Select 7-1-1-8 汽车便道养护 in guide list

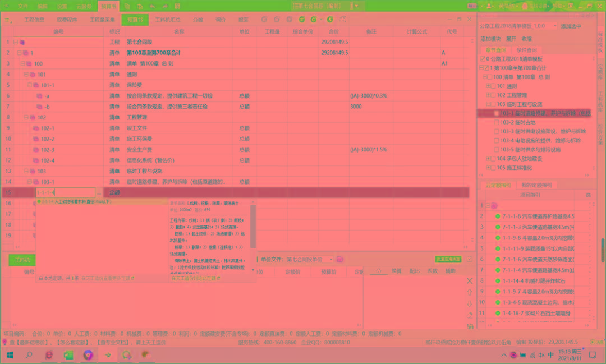pos(538,216)
